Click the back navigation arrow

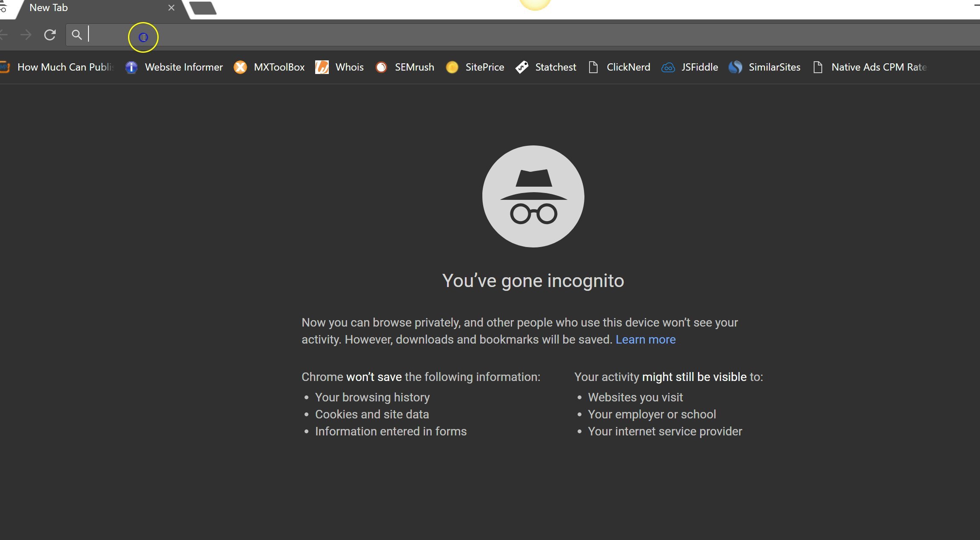point(4,35)
